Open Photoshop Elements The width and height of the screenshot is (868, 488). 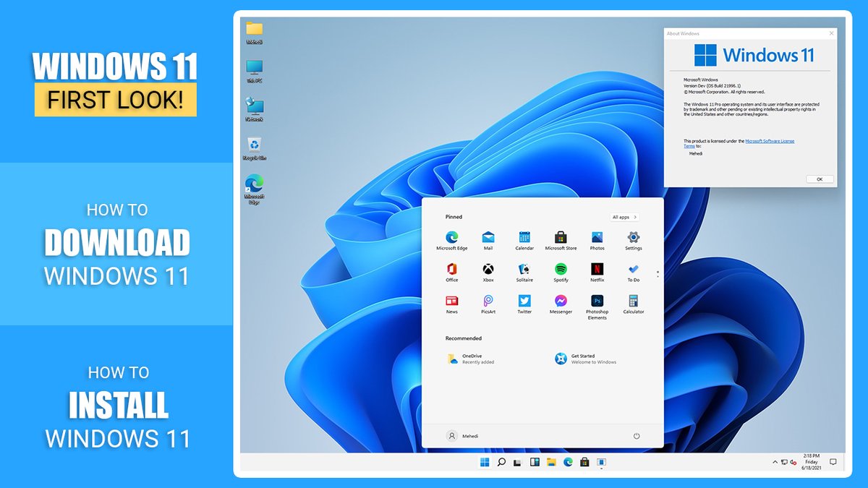[x=597, y=307]
